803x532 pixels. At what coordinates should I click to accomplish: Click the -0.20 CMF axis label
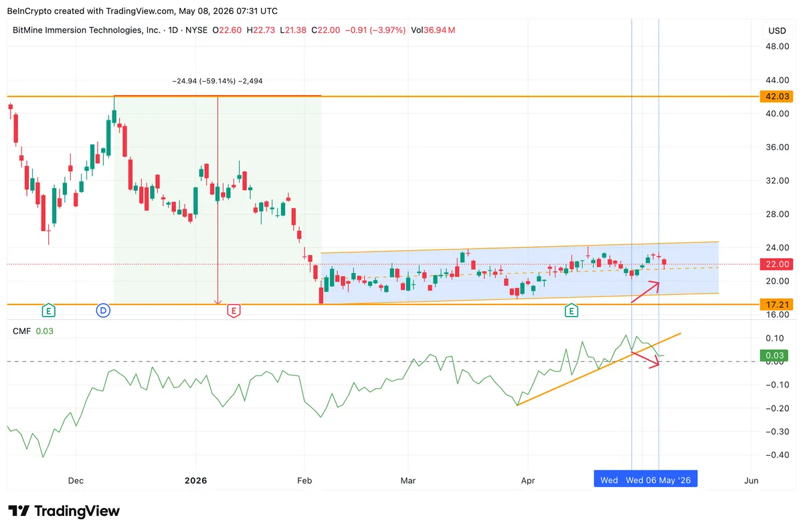point(777,408)
